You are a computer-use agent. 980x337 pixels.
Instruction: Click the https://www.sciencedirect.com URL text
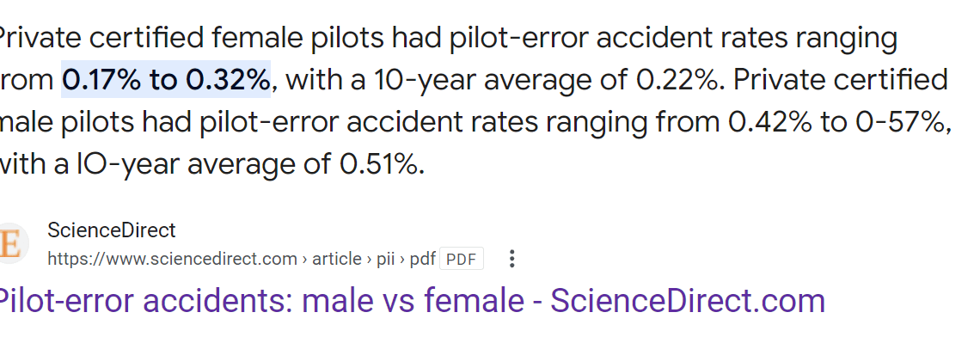[173, 259]
